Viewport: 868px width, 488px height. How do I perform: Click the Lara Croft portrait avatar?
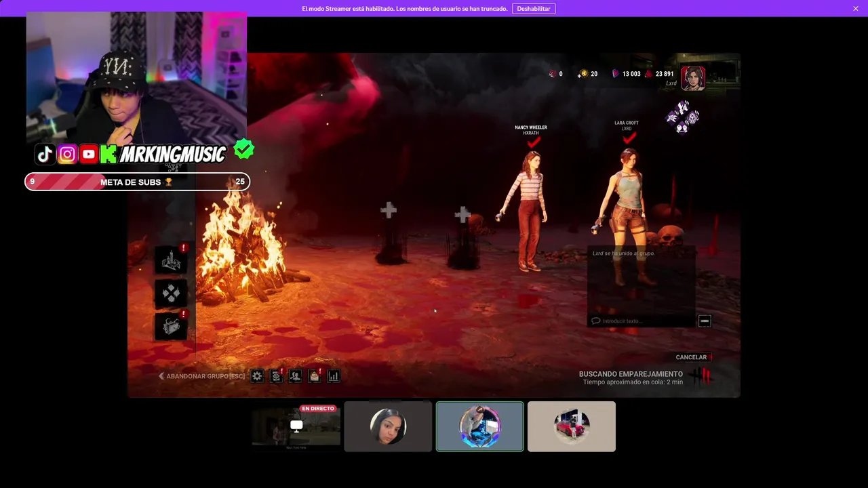click(693, 78)
